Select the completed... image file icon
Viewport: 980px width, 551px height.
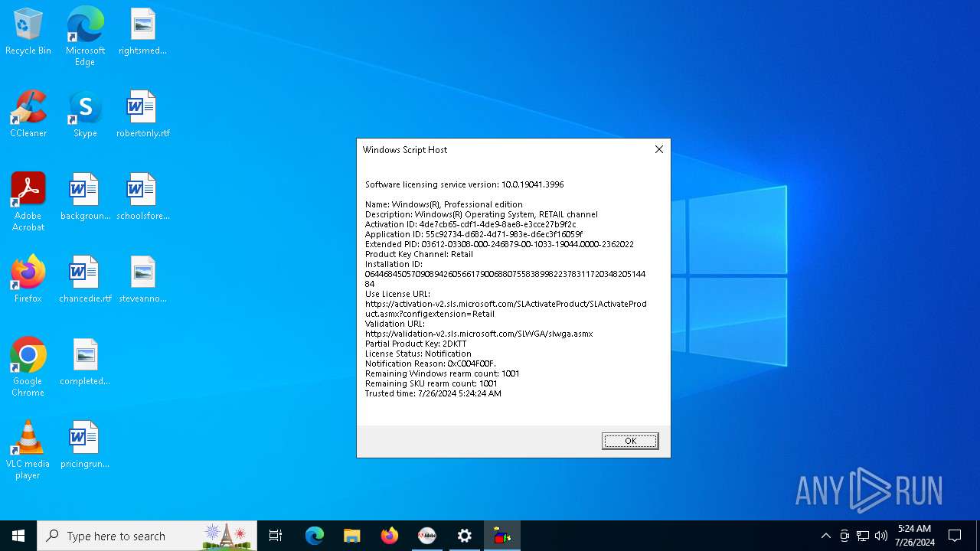(x=85, y=363)
